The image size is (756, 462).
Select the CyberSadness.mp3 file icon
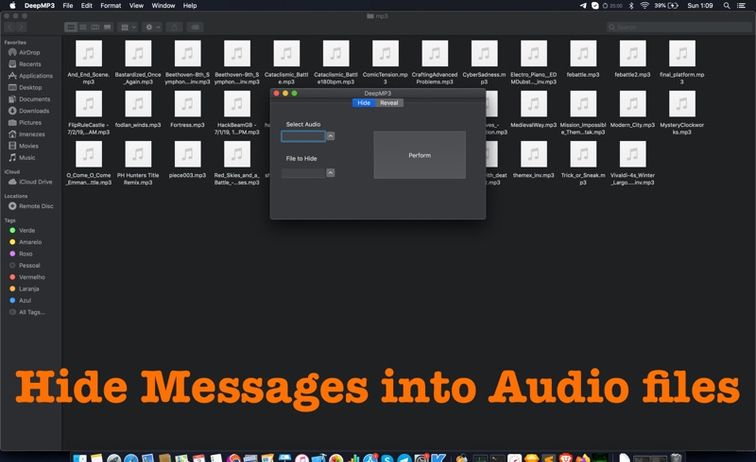coord(484,54)
